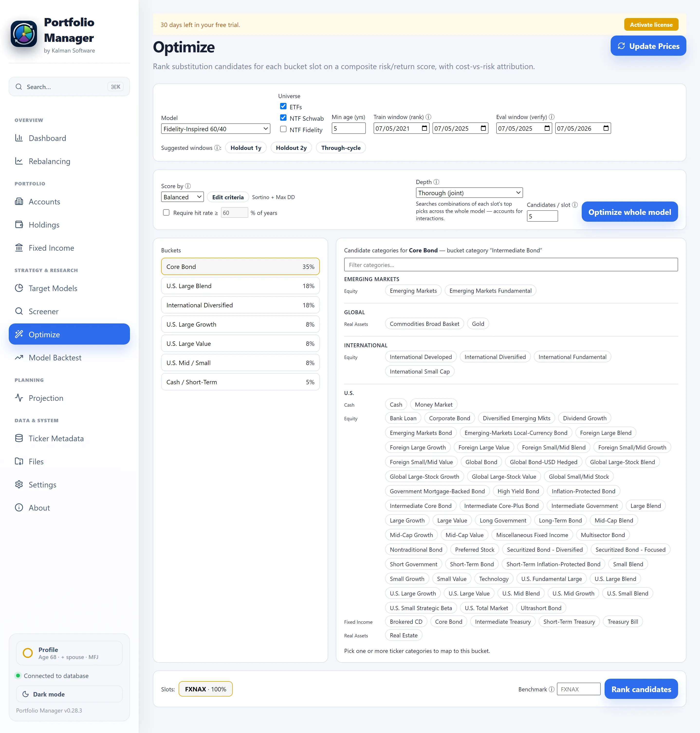This screenshot has height=733, width=700.
Task: Click the Files folder icon
Action: (x=19, y=461)
